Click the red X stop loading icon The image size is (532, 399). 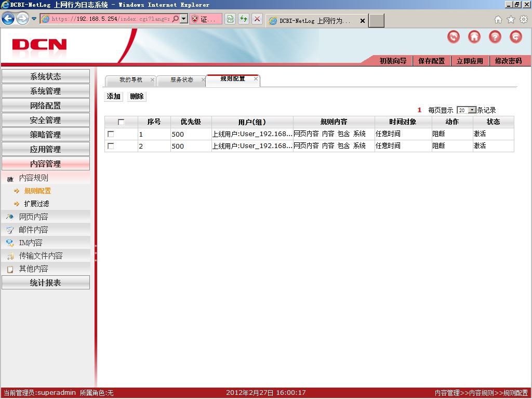click(x=257, y=19)
